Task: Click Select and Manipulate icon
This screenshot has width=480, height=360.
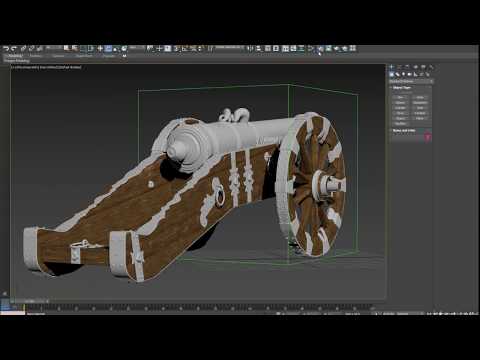Action: click(159, 49)
